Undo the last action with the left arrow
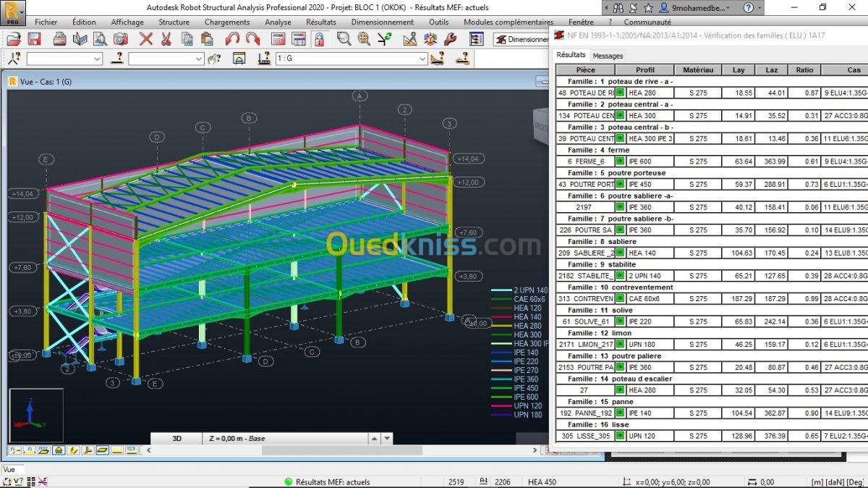 tap(232, 39)
